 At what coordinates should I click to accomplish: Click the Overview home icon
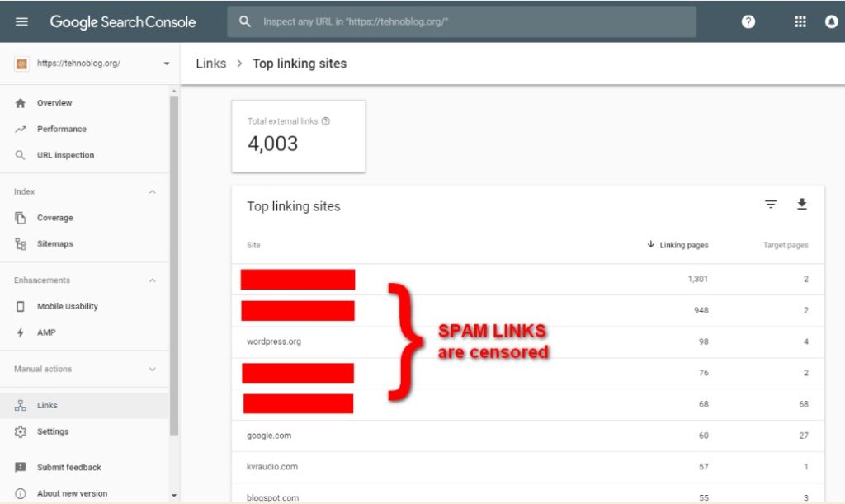(21, 103)
